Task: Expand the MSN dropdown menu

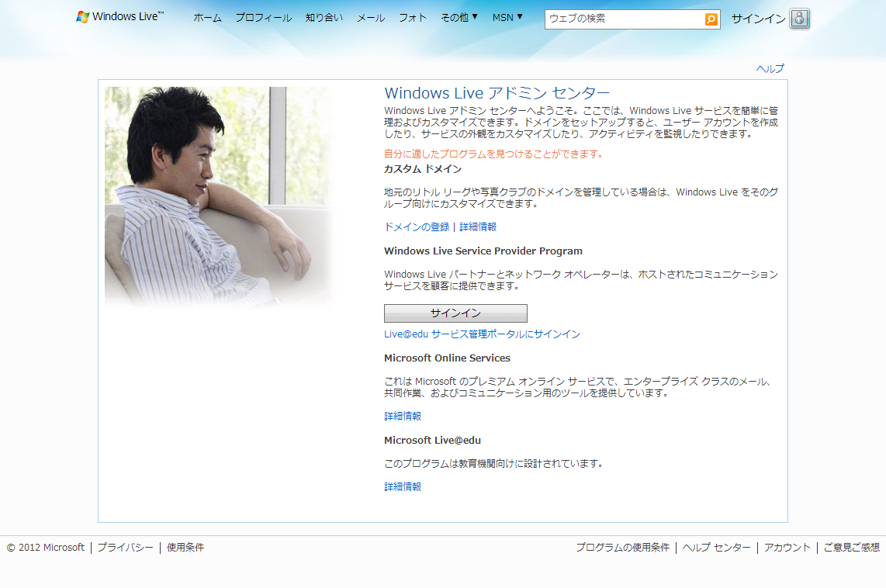Action: [507, 18]
